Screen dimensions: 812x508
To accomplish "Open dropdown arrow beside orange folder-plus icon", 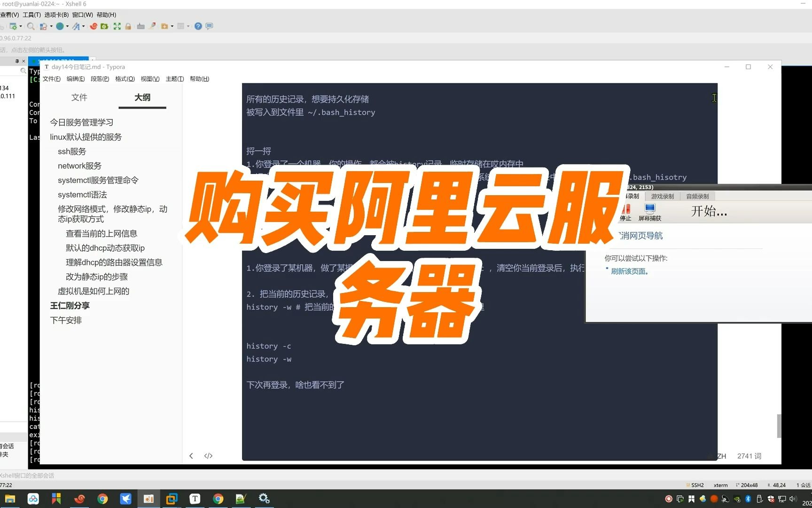I will click(172, 26).
